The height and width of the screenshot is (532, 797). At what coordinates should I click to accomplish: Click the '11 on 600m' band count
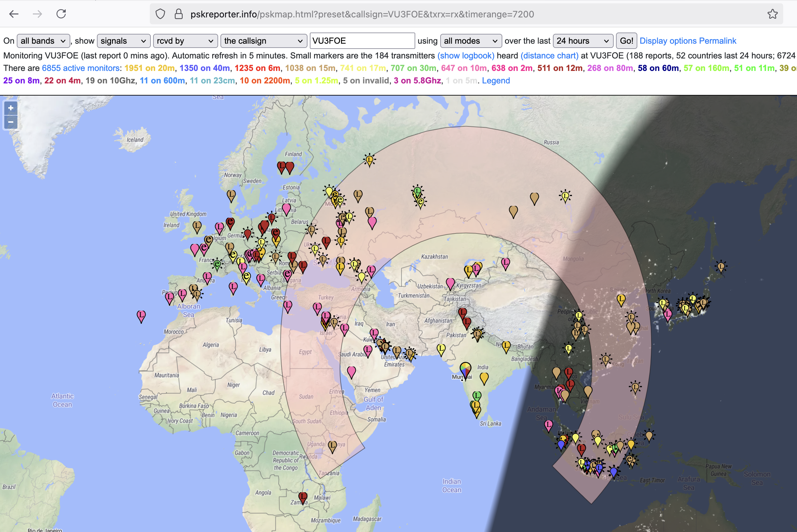pyautogui.click(x=162, y=81)
